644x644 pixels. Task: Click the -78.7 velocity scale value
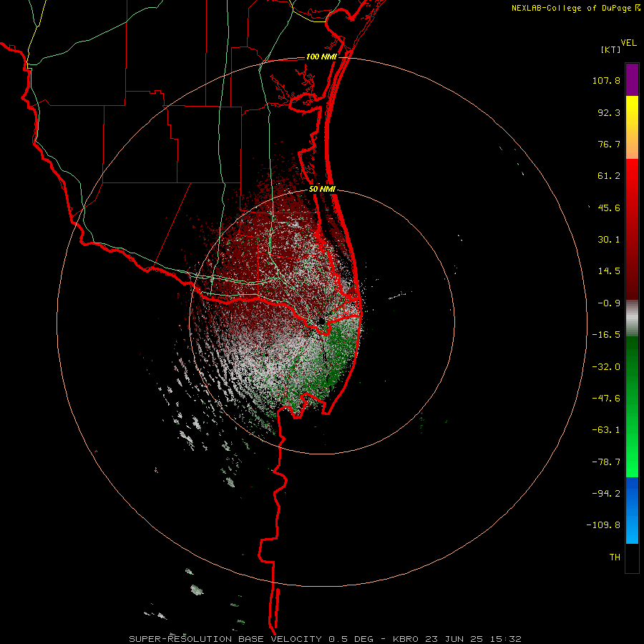(x=606, y=462)
